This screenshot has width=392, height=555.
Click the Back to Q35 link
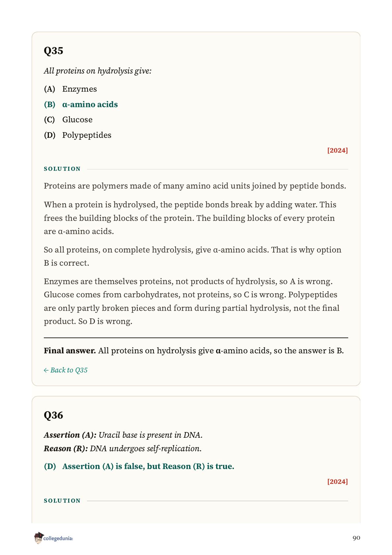click(x=66, y=370)
